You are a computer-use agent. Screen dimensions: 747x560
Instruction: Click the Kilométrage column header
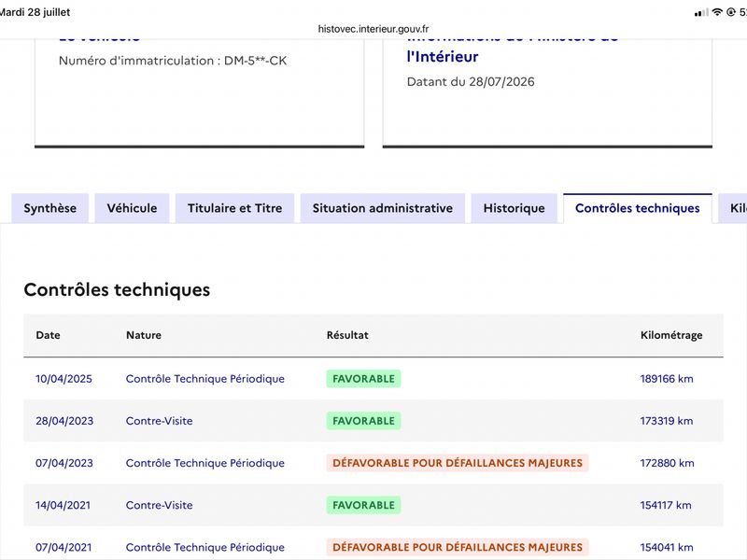[671, 335]
